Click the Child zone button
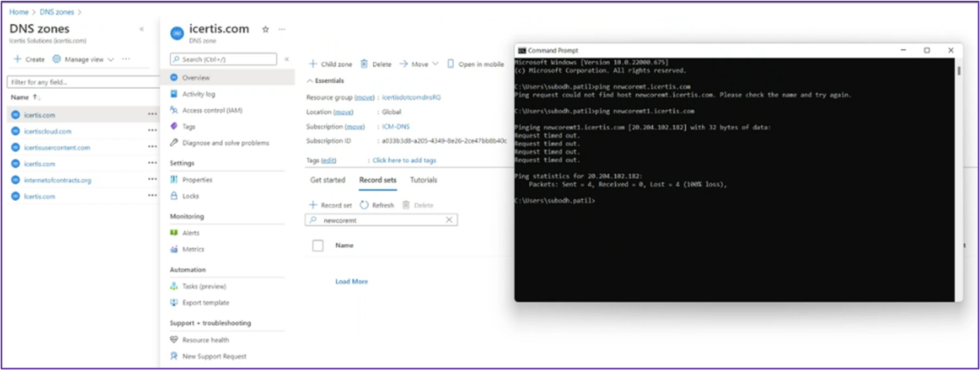The image size is (980, 370). tap(330, 64)
